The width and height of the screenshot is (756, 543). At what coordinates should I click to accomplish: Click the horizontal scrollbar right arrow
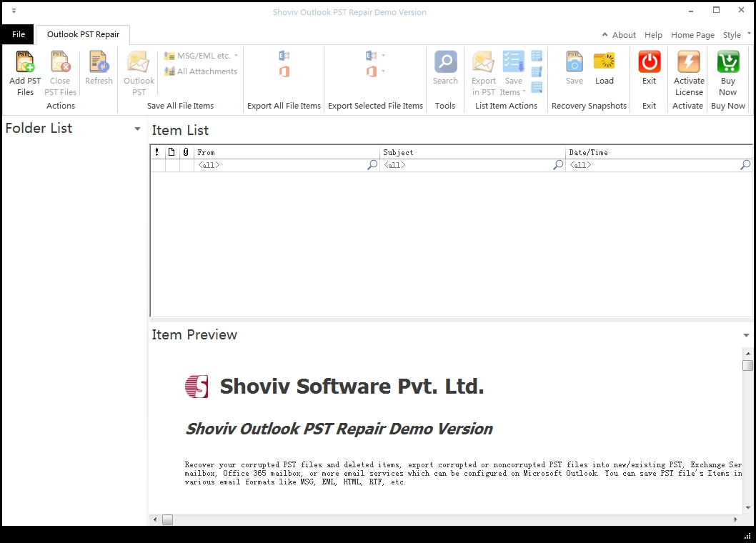click(x=736, y=520)
